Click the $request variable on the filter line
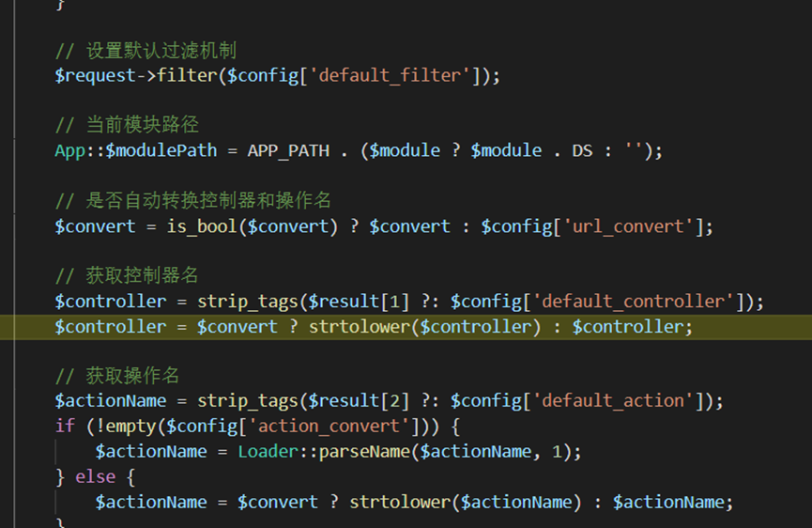The width and height of the screenshot is (812, 528). click(95, 76)
